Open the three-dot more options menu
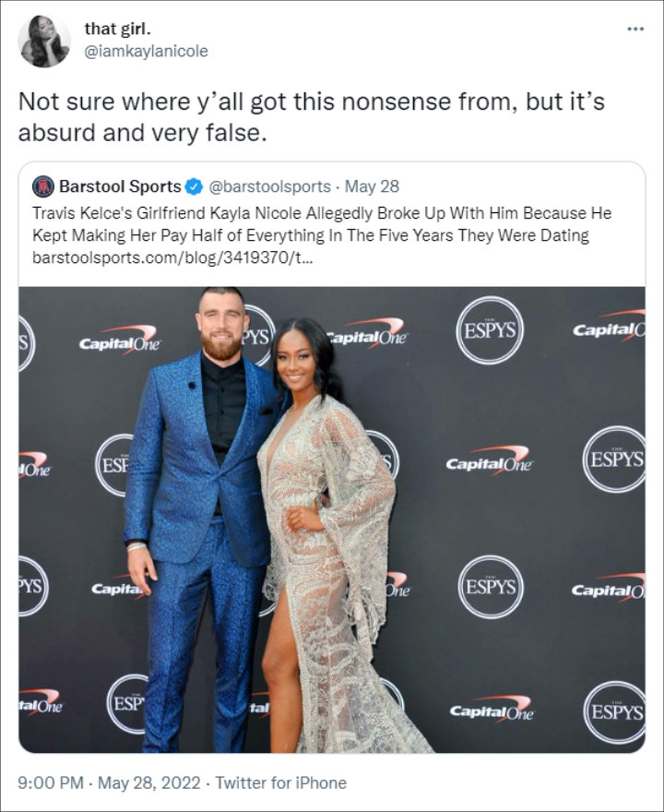Image resolution: width=664 pixels, height=812 pixels. (635, 29)
